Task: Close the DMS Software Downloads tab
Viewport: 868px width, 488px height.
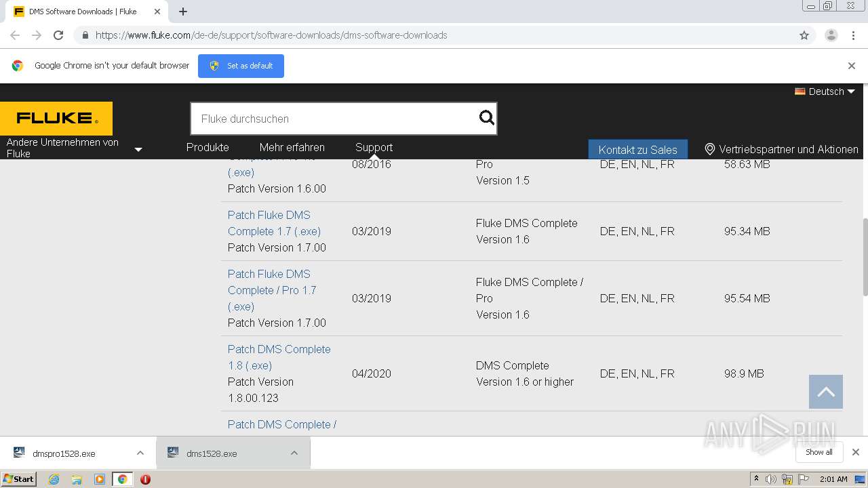Action: click(x=157, y=12)
